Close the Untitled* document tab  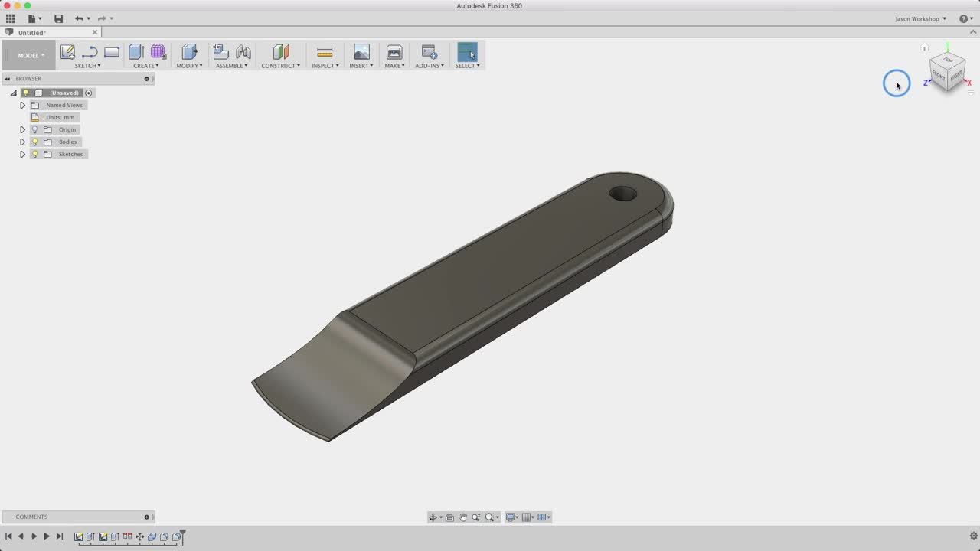tap(95, 32)
